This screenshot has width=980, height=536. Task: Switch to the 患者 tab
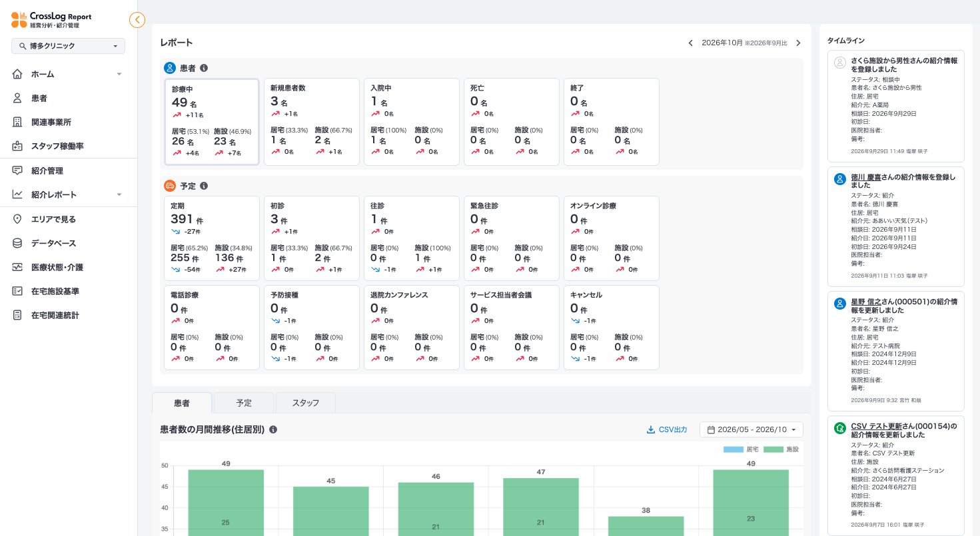182,403
